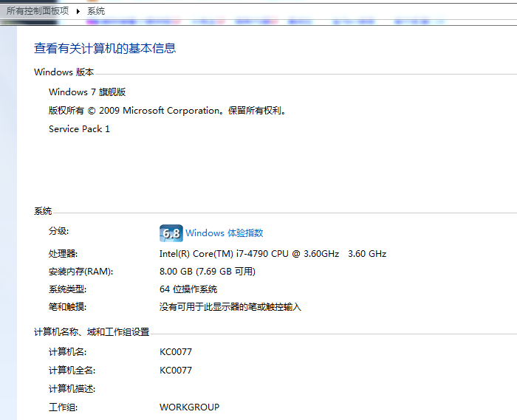Click the WORKGROUP workgroup value
Viewport: 517px width, 420px height.
[x=189, y=407]
